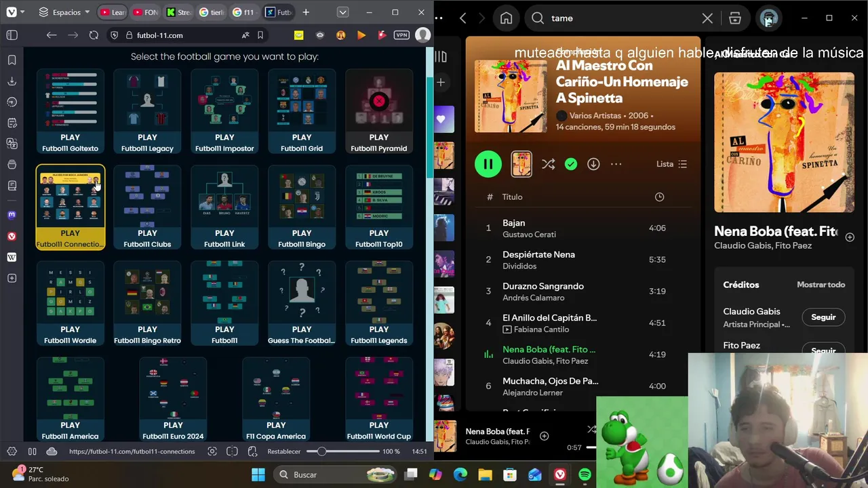Add the now playing song to Liked Songs
Viewport: 868px width, 488px height.
click(x=544, y=436)
